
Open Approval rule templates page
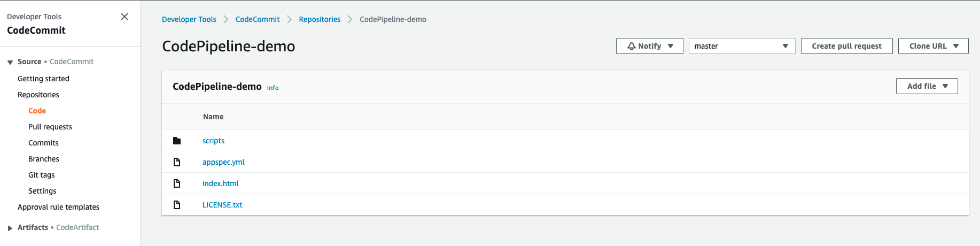[58, 207]
